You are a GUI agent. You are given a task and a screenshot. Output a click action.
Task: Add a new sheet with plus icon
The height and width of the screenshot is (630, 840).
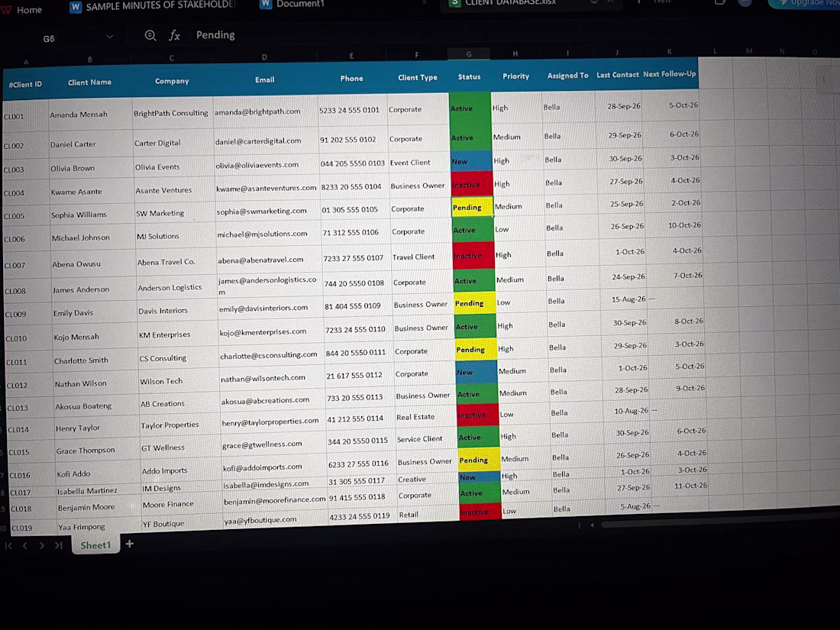(130, 544)
